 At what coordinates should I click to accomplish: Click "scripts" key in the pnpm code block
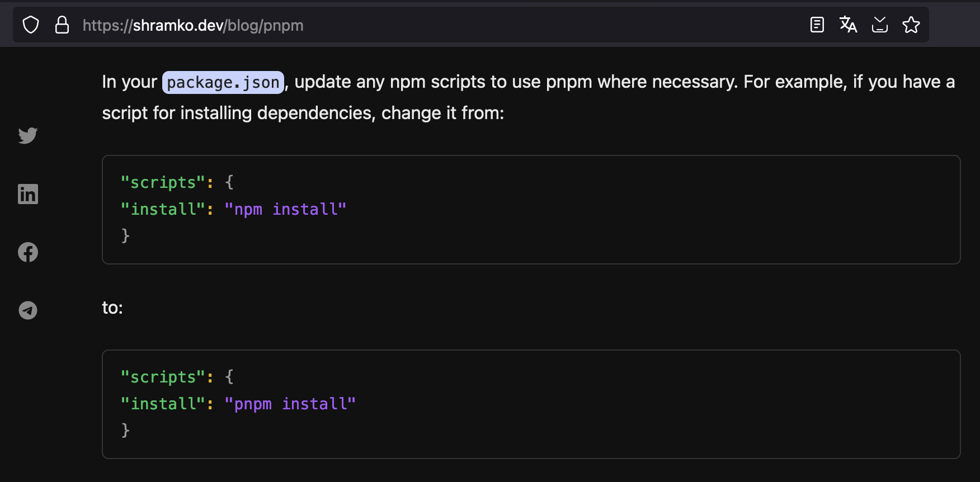(163, 377)
